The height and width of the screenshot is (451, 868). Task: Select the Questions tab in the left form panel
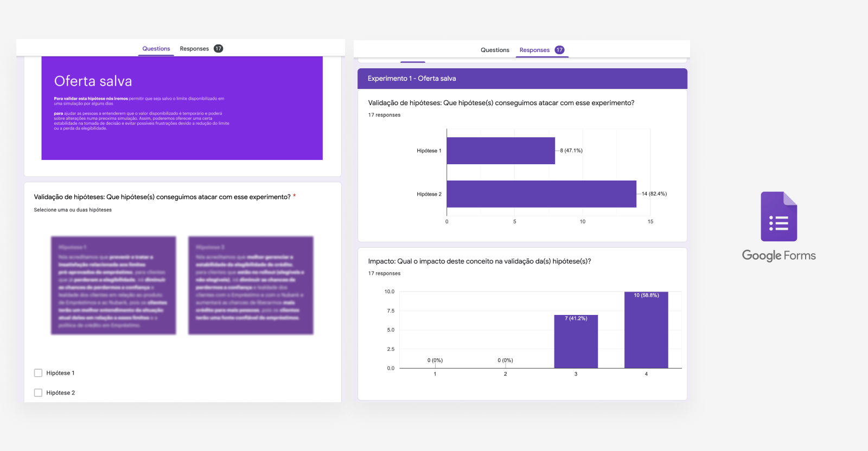click(156, 49)
